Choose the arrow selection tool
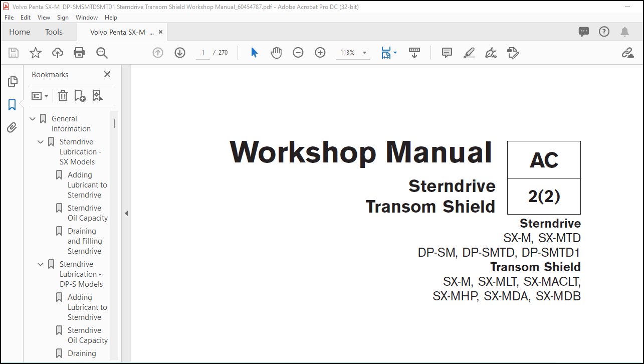The width and height of the screenshot is (644, 364). pyautogui.click(x=254, y=53)
